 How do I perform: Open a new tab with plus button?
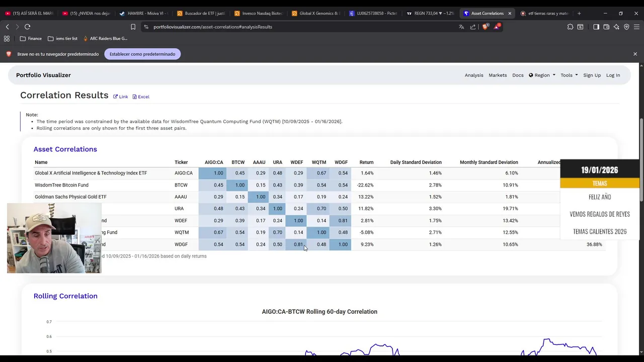(579, 14)
